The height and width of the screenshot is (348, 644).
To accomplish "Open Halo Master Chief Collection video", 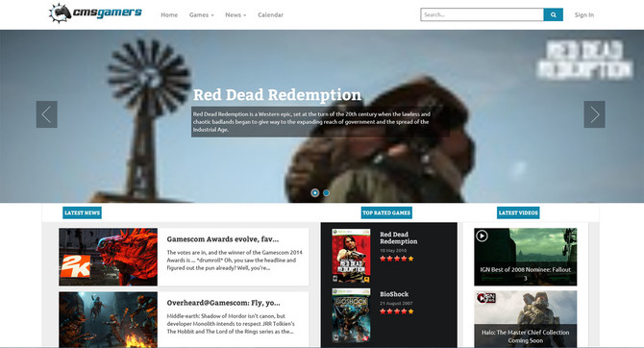I will coord(526,319).
